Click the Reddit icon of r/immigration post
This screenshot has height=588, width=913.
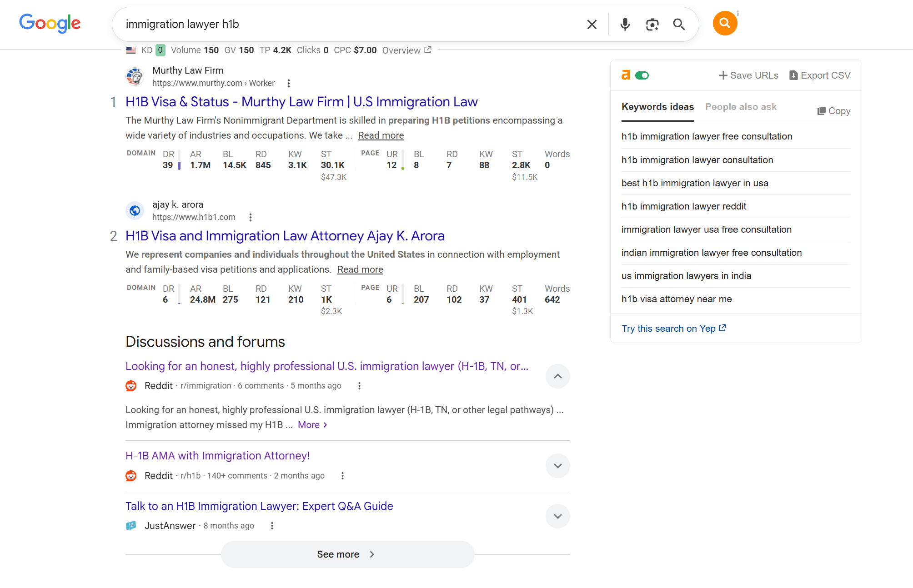pos(131,386)
